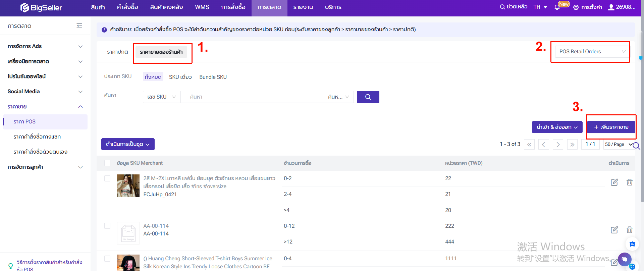
Task: Open the รายงาน top menu
Action: [x=303, y=7]
